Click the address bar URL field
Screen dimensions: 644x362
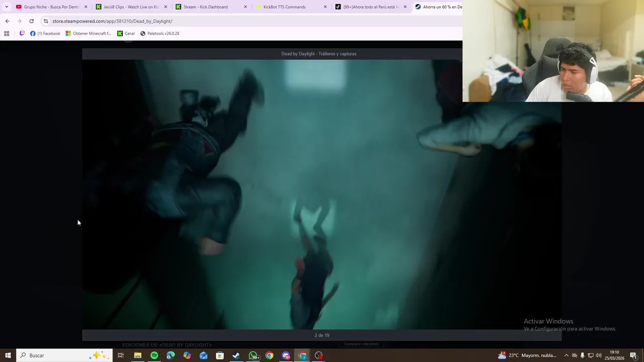[x=252, y=21]
